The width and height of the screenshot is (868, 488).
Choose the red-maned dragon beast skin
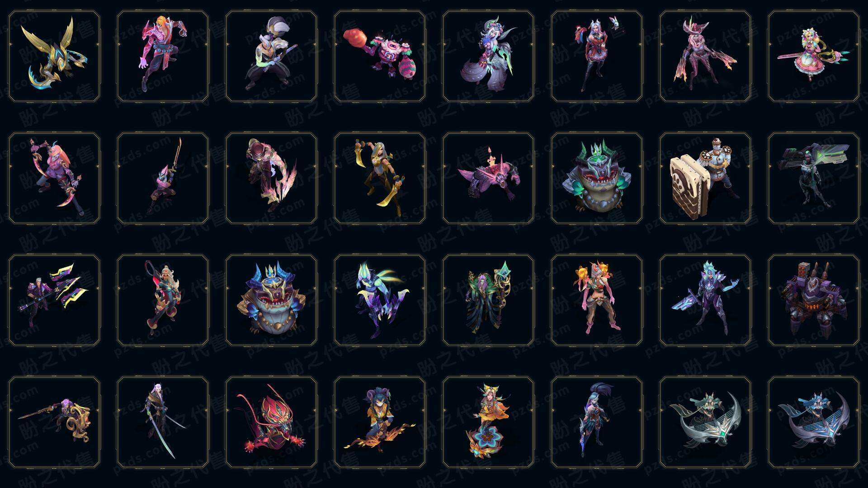point(271,422)
